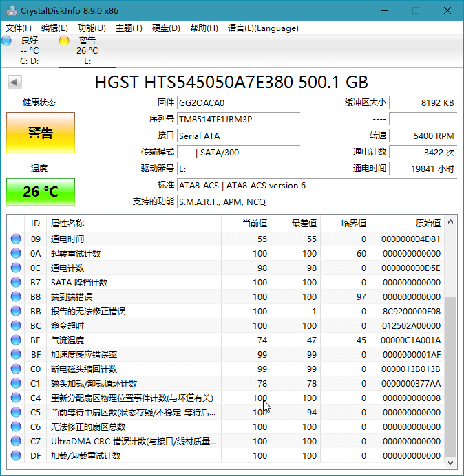Click the status orb in row C5 当前等待中扇区数

click(x=16, y=412)
